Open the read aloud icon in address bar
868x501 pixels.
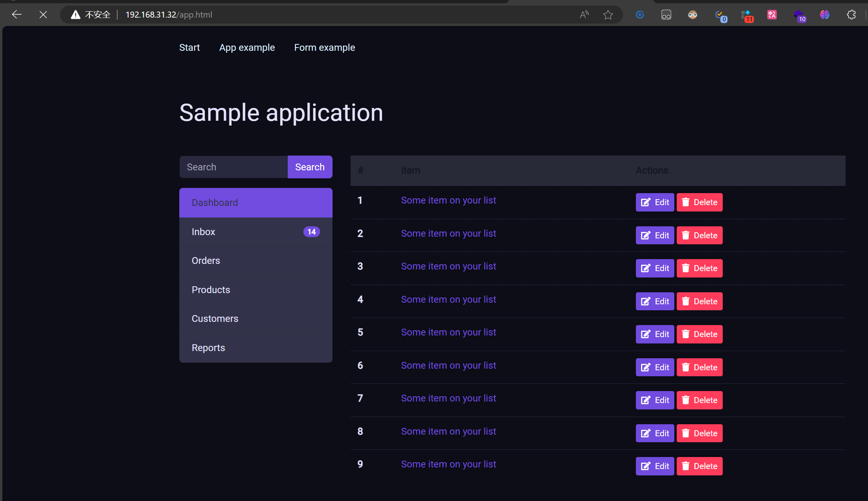tap(584, 15)
